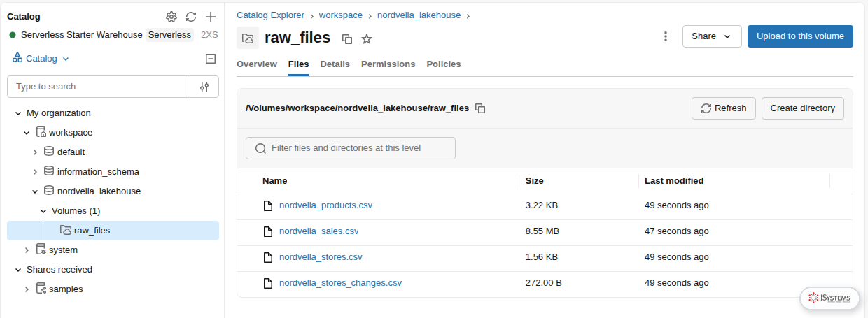Click Upload to this volume

[800, 36]
